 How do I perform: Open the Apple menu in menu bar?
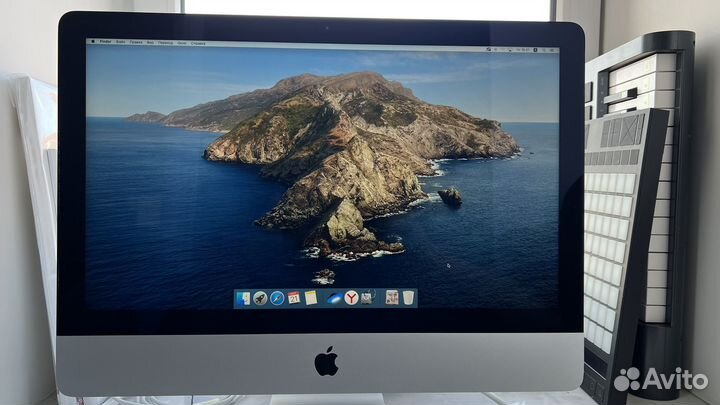tap(93, 41)
